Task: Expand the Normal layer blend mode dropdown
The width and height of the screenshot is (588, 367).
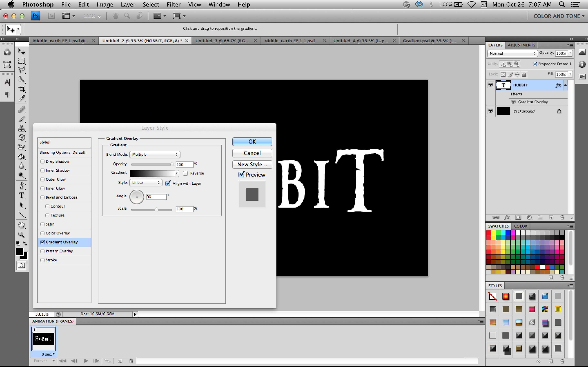Action: (512, 53)
